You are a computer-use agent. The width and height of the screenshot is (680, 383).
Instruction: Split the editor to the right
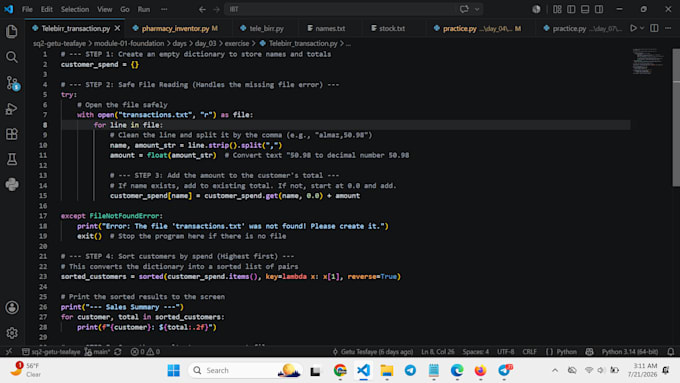coord(654,28)
